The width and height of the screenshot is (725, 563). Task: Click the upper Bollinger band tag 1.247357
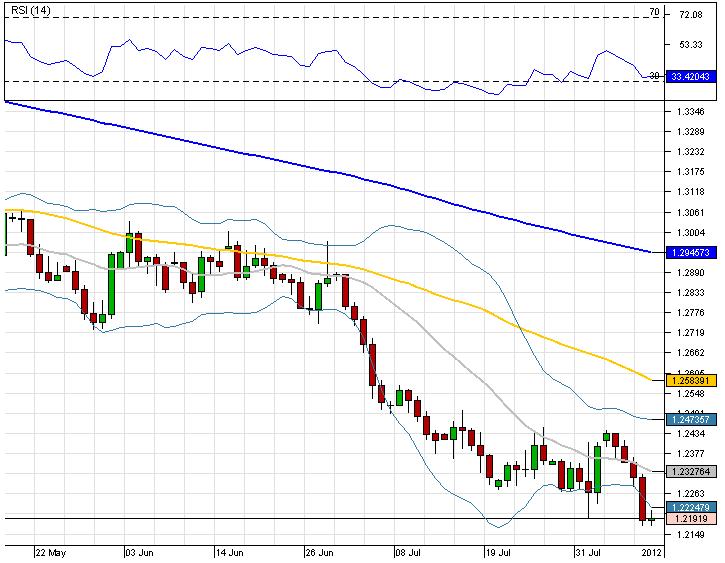[x=687, y=421]
